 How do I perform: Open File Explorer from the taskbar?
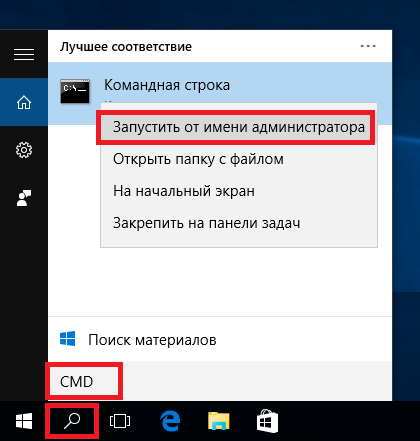click(x=219, y=421)
